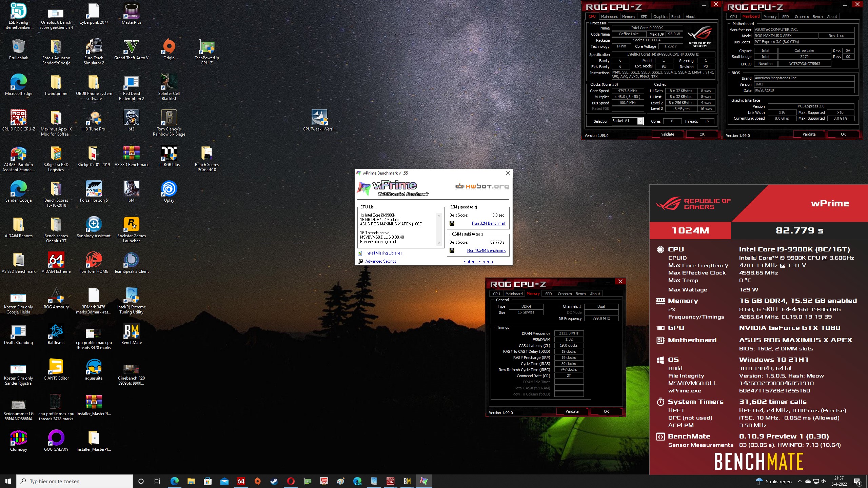Click Validate in bottom Memory CPU-Z window

click(572, 411)
